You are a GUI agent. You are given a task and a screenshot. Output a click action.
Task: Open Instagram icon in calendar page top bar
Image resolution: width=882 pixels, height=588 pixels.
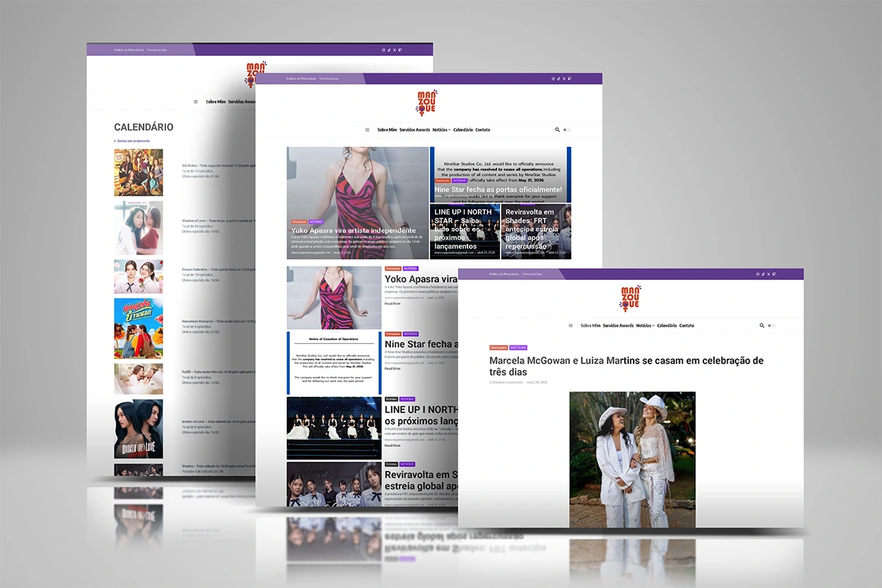(384, 50)
